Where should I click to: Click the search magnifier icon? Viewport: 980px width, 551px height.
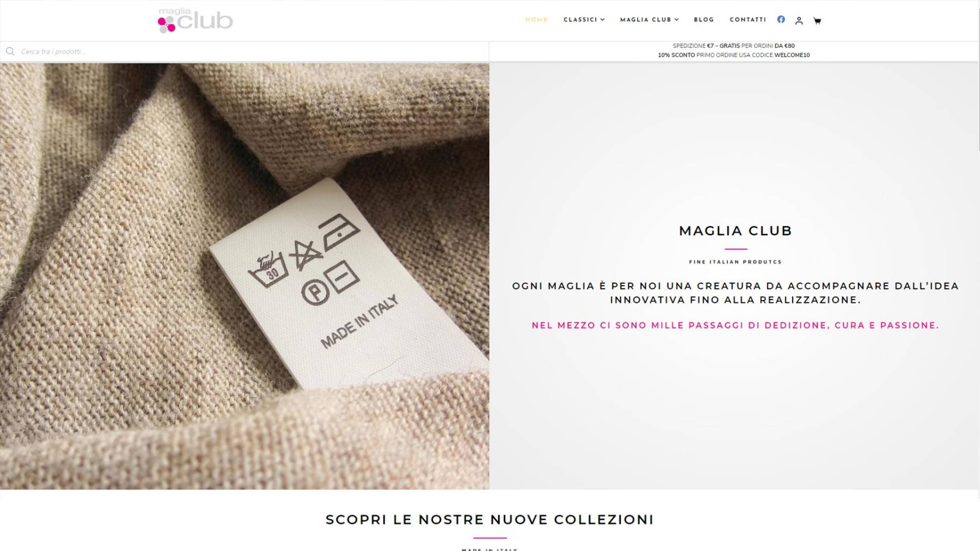point(10,51)
